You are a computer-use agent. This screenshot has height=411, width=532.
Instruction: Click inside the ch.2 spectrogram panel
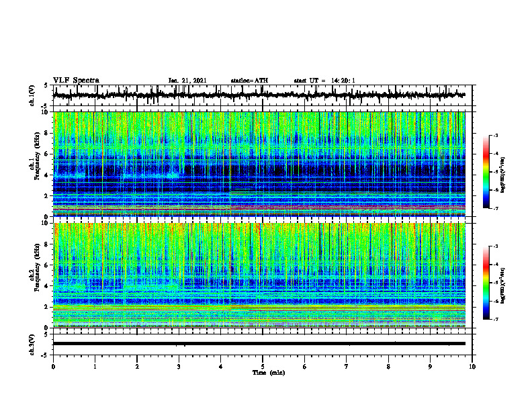point(259,275)
